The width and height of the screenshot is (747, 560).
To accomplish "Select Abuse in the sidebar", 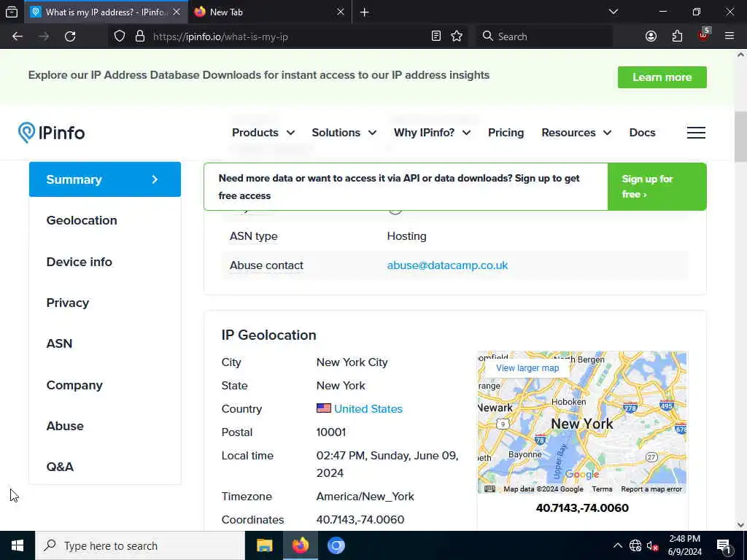I will 65,426.
